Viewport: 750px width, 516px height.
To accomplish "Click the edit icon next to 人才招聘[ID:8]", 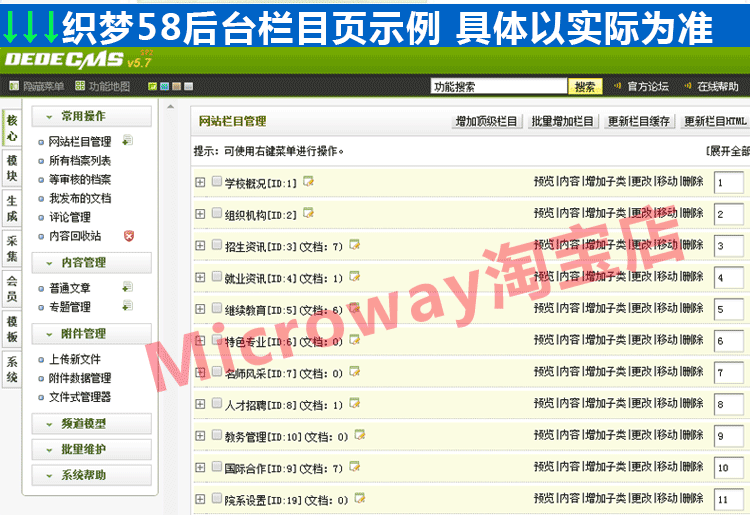I will [x=354, y=404].
